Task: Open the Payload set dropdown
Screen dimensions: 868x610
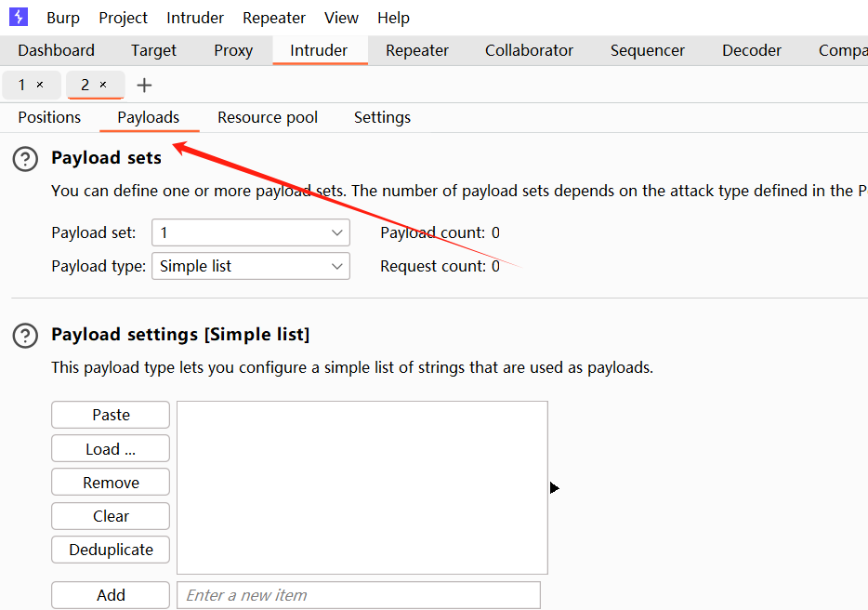Action: (x=251, y=232)
